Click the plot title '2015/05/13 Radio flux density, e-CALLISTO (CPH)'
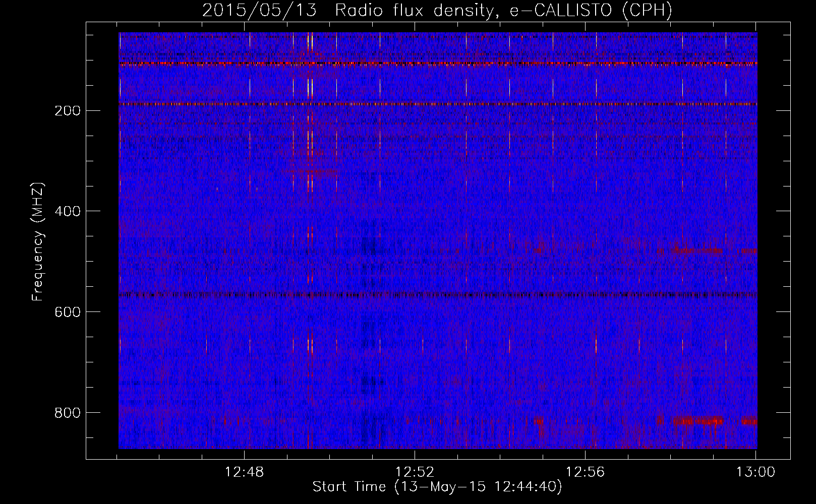Image resolution: width=816 pixels, height=504 pixels. pos(437,10)
